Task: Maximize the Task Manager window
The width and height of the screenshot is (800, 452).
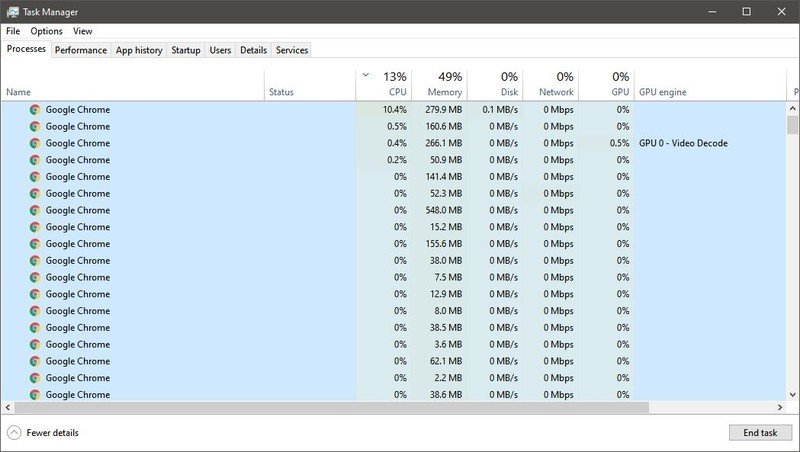Action: [746, 11]
